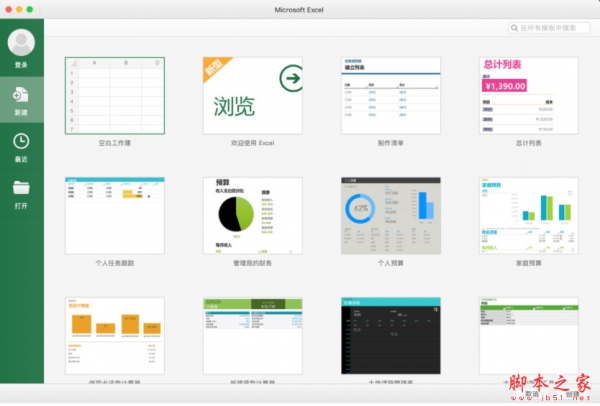This screenshot has width=600, height=406.
Task: Click the 创建 create button
Action: click(572, 394)
